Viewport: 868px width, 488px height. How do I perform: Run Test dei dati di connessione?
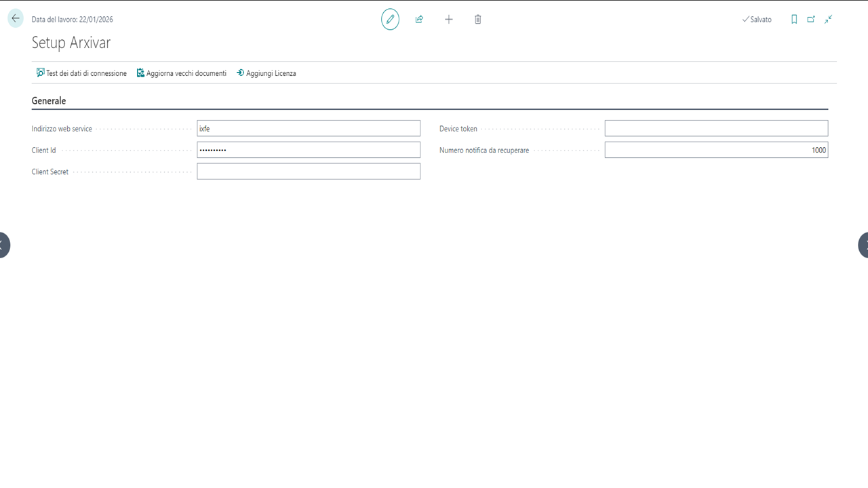[x=81, y=73]
